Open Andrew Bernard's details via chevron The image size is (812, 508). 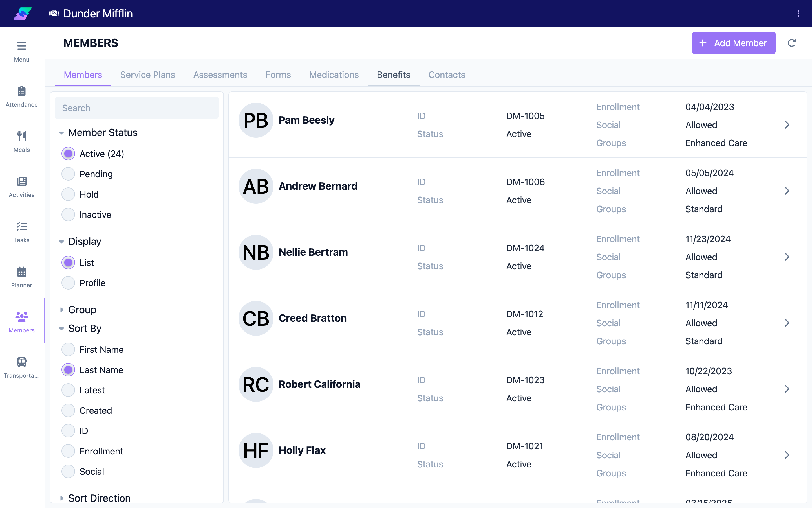(x=787, y=191)
